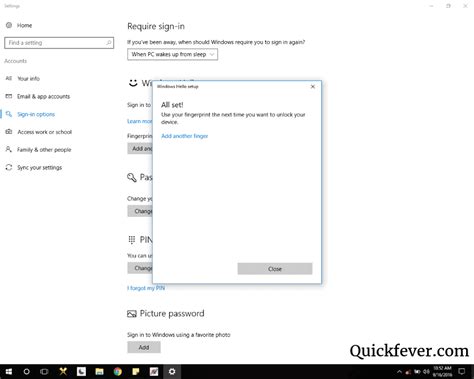Click the briefcase icon beside Access work or school

[x=9, y=132]
